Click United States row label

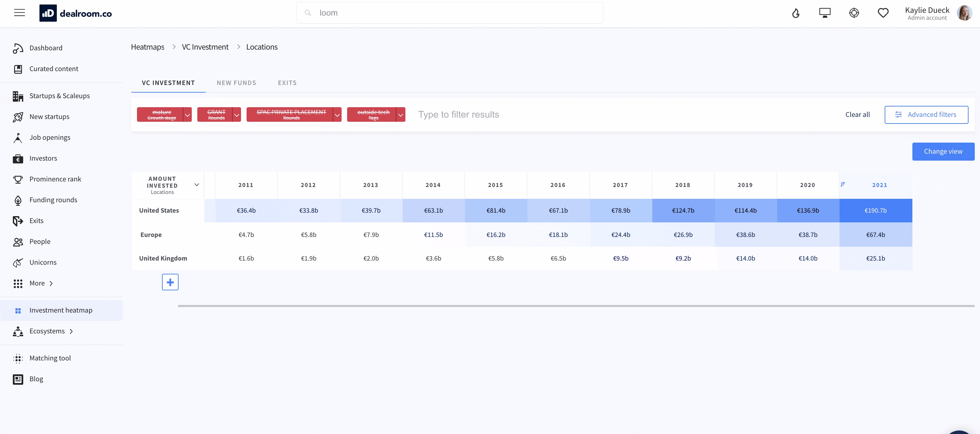[x=158, y=211]
